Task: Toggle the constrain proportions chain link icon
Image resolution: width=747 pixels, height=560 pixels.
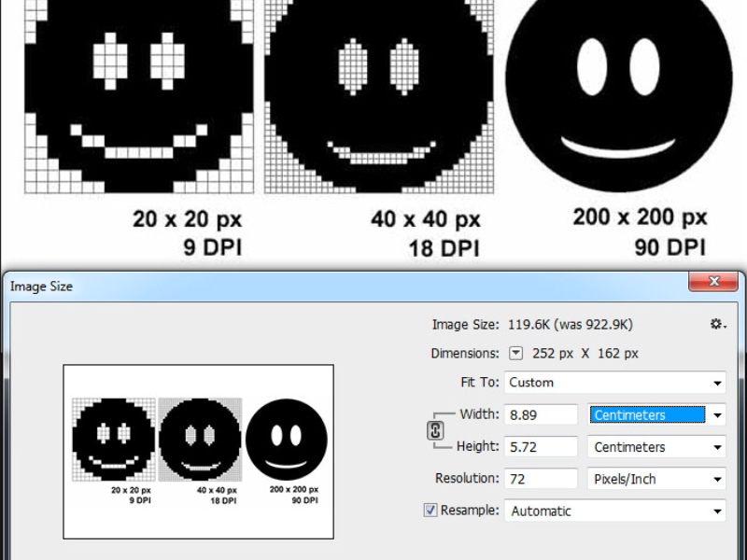Action: tap(435, 430)
